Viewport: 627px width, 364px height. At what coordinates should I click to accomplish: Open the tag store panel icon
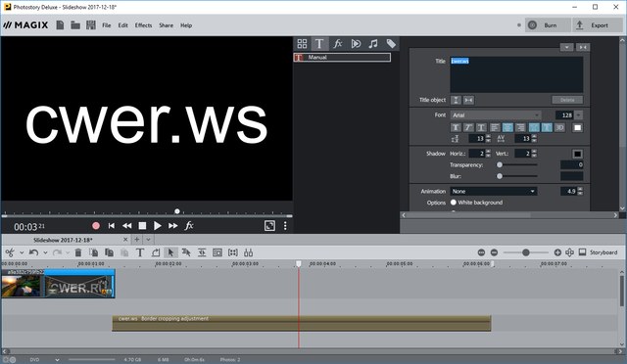point(391,44)
